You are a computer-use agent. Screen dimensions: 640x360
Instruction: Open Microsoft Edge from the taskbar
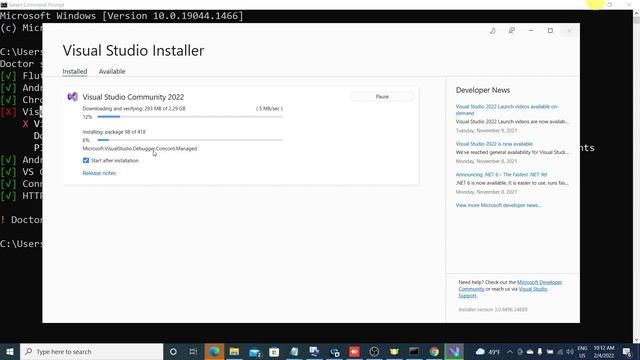pyautogui.click(x=214, y=351)
